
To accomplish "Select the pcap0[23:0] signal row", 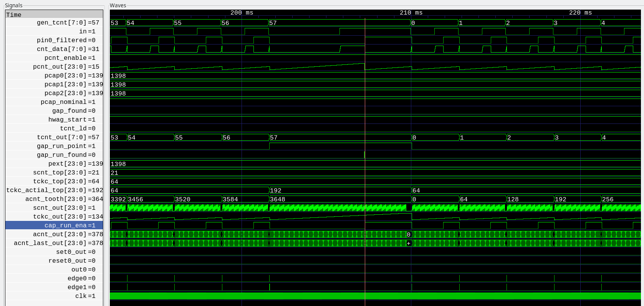I will click(x=54, y=76).
